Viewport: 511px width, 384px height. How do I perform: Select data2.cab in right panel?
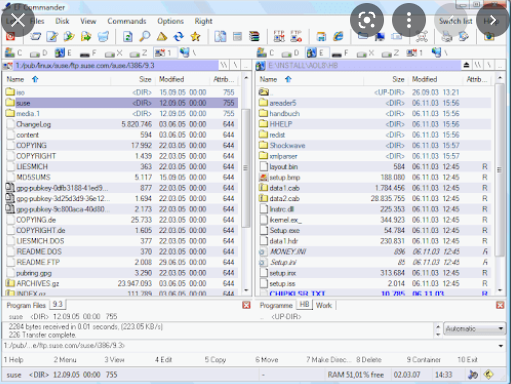[x=375, y=199]
